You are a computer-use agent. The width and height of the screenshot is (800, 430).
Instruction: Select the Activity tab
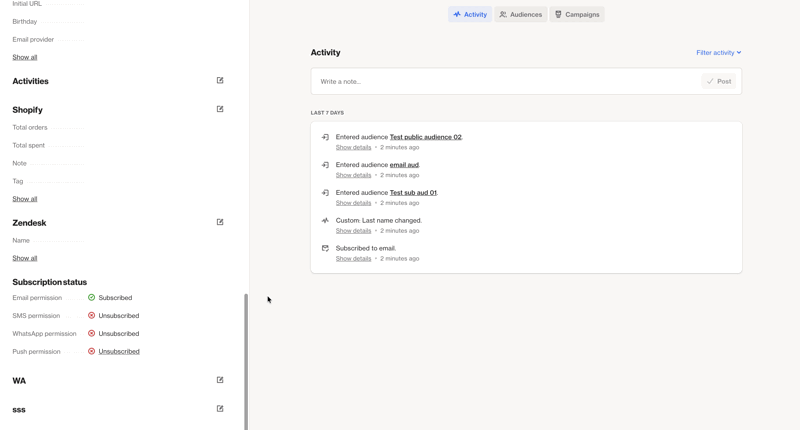click(x=470, y=15)
